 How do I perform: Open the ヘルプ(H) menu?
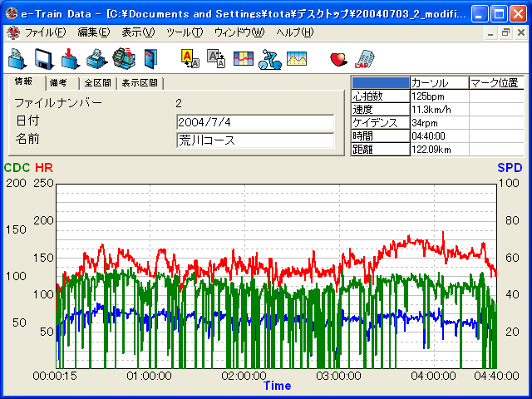[x=294, y=32]
